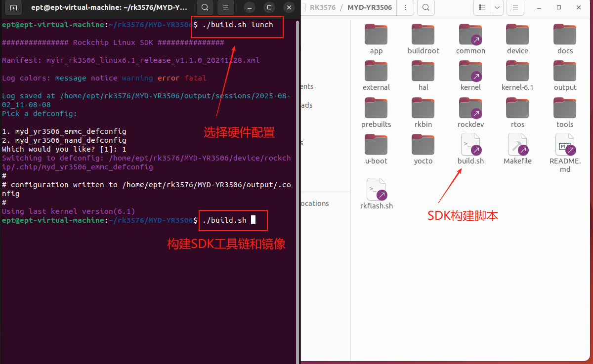
Task: Click 'Using last kernel version(6.1)' text
Action: point(69,211)
